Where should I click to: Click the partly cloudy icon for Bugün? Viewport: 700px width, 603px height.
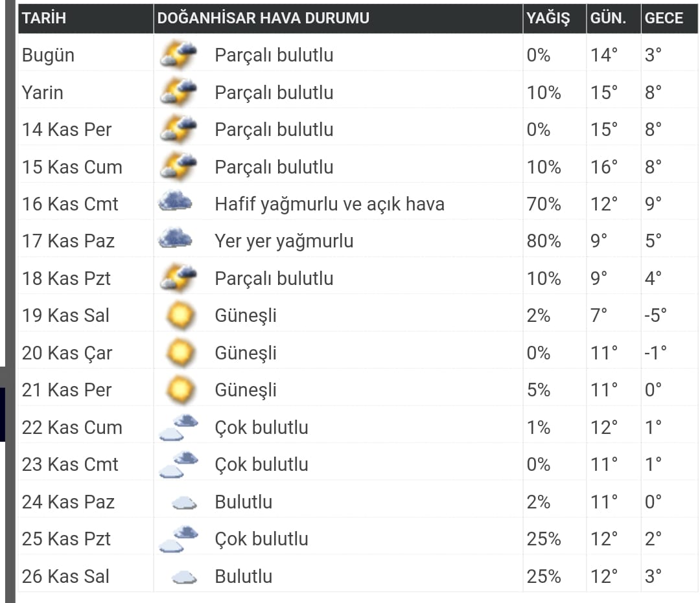pos(178,55)
